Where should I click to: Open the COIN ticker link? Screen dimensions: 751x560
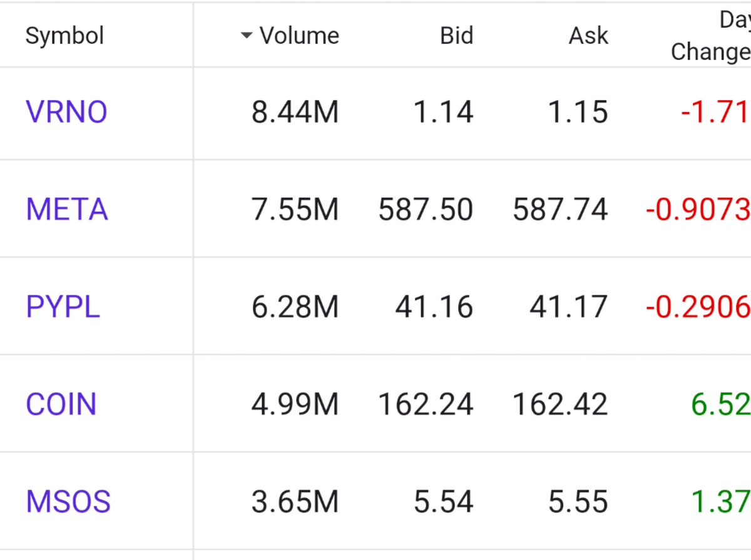pos(61,404)
